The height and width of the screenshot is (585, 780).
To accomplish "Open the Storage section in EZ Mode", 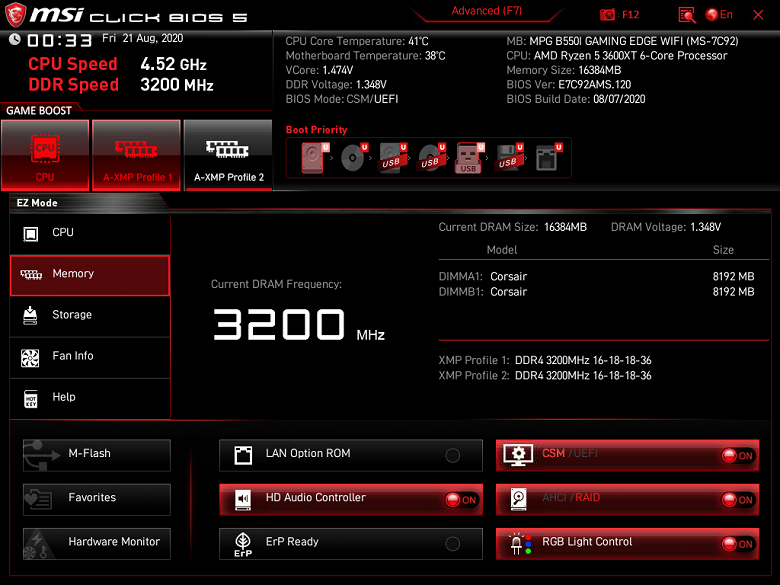I will coord(90,316).
